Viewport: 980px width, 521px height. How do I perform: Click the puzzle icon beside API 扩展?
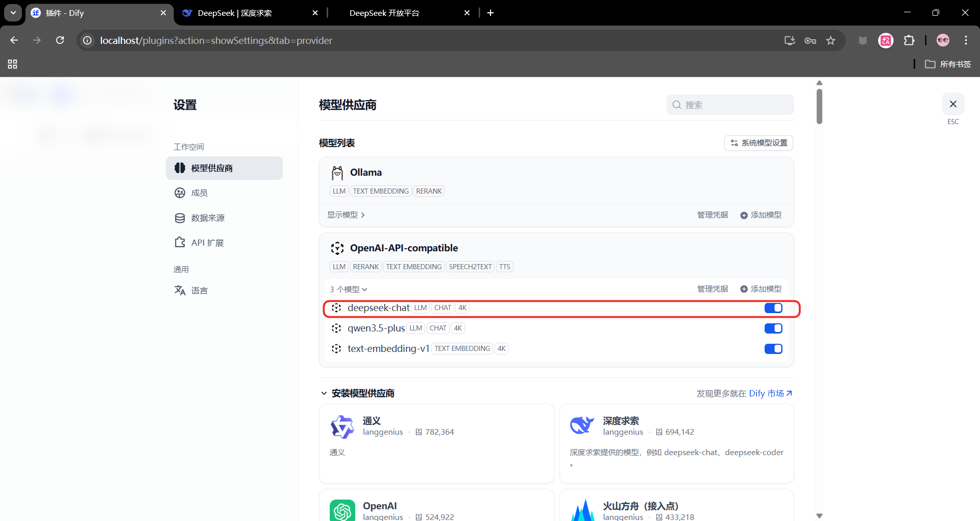point(180,242)
